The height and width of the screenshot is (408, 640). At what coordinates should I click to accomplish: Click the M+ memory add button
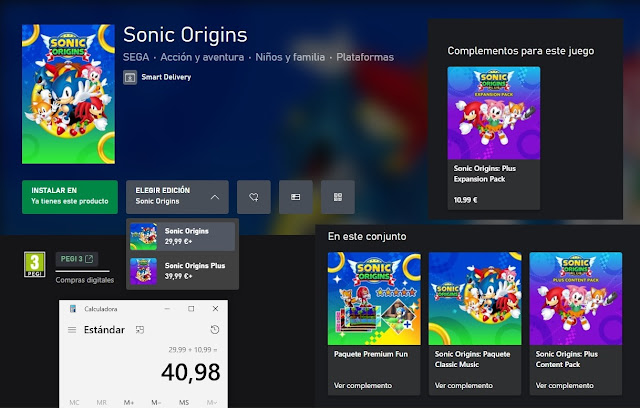(129, 403)
